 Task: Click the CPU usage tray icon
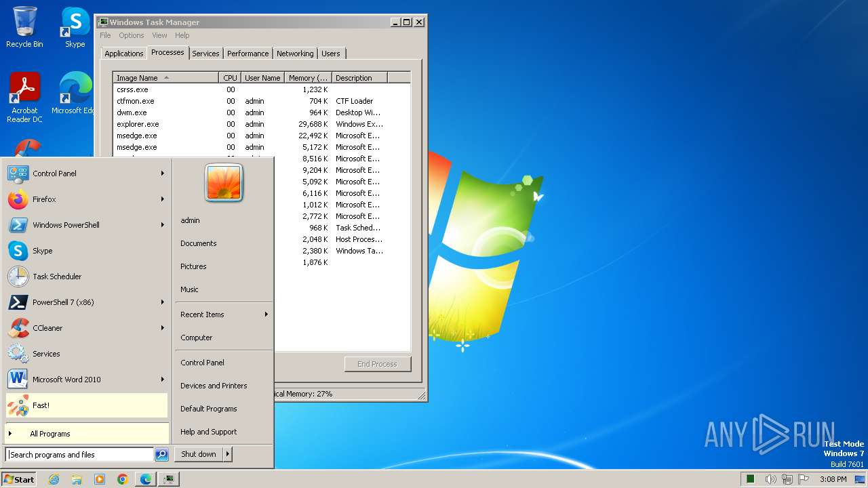(751, 479)
